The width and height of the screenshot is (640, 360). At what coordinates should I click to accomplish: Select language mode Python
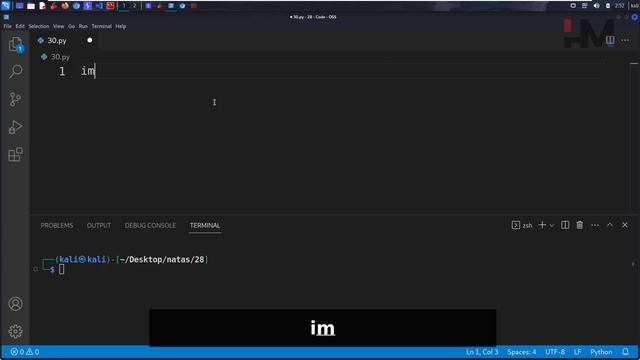point(601,352)
